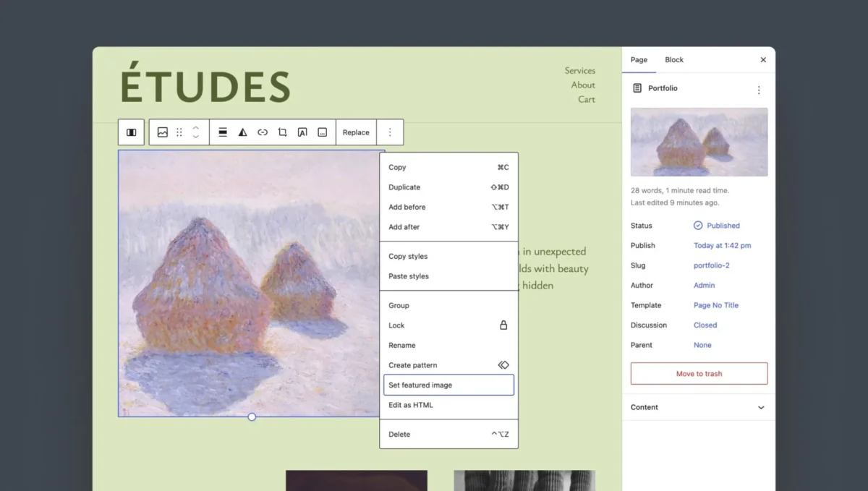This screenshot has width=868, height=491.
Task: Click the Replace button in the toolbar
Action: pos(356,132)
